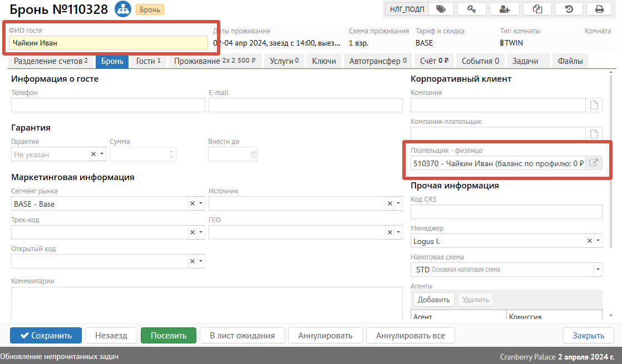Click the key icon in top toolbar
Image resolution: width=622 pixels, height=364 pixels.
click(x=472, y=9)
